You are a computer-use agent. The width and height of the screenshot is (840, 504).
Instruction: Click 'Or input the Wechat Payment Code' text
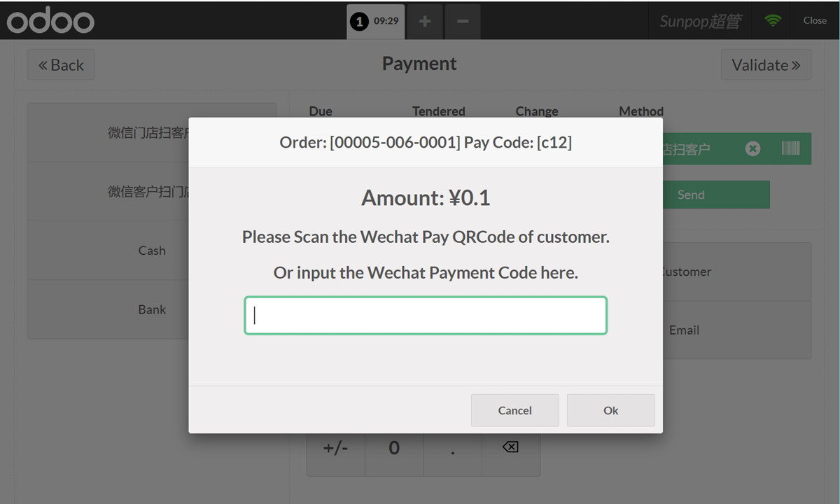tap(426, 272)
